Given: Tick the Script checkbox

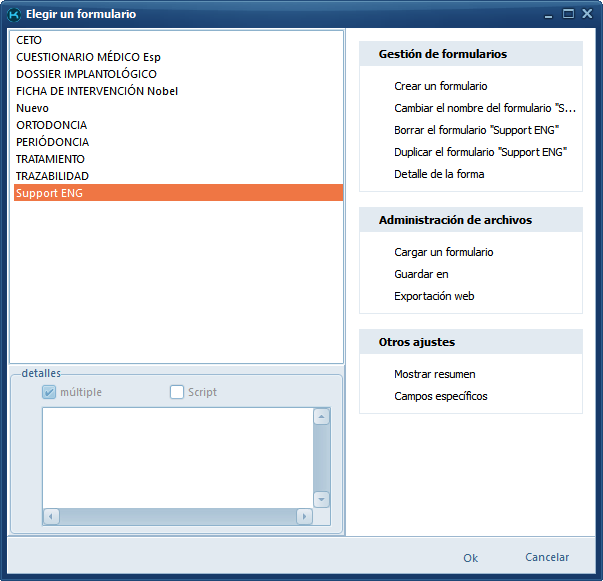Looking at the screenshot, I should pos(177,392).
